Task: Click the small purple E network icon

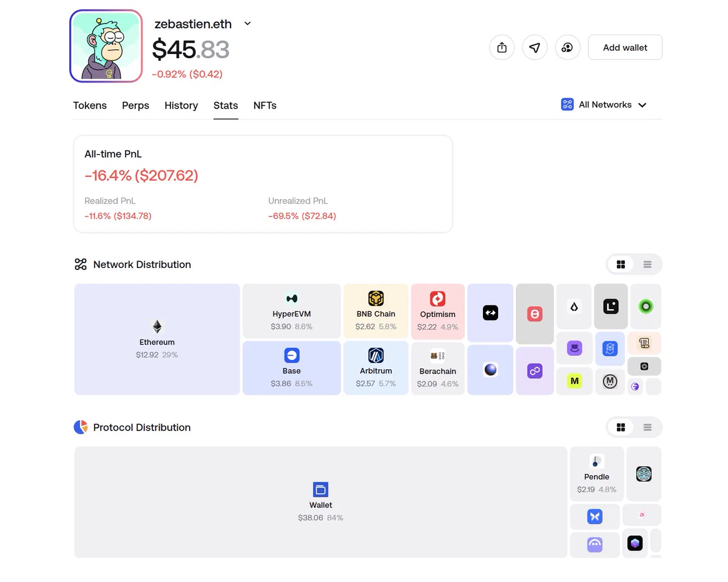Action: [x=635, y=387]
